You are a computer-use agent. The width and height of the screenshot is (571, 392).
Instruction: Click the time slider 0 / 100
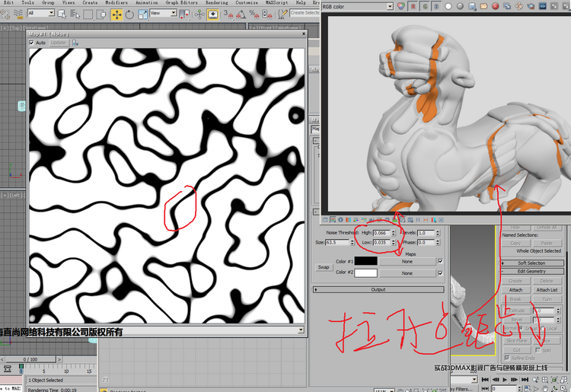pos(30,359)
